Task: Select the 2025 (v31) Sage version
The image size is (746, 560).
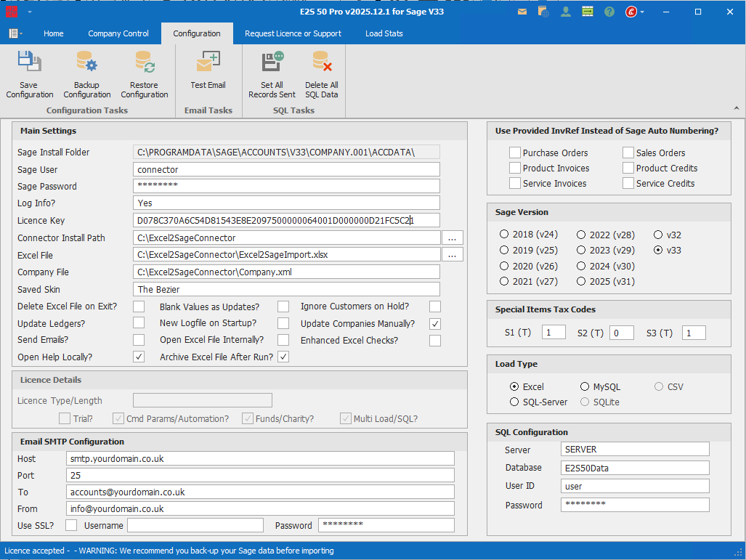Action: 582,281
